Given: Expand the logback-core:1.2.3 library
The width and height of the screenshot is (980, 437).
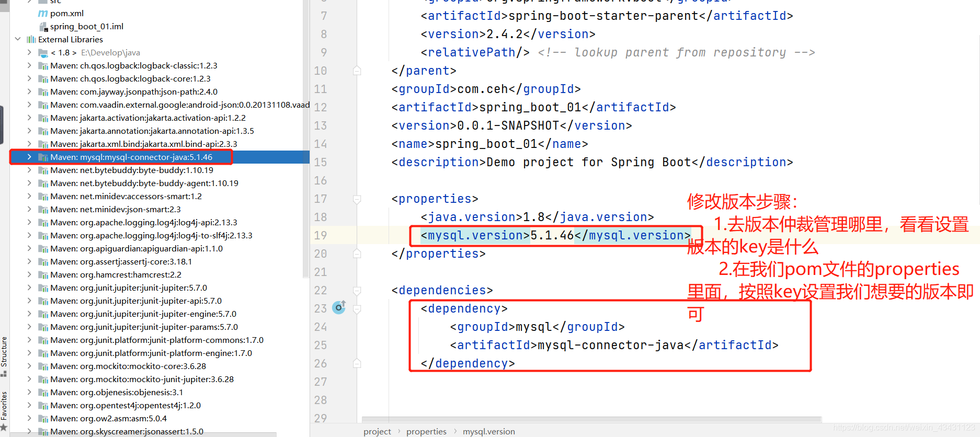Looking at the screenshot, I should (29, 78).
